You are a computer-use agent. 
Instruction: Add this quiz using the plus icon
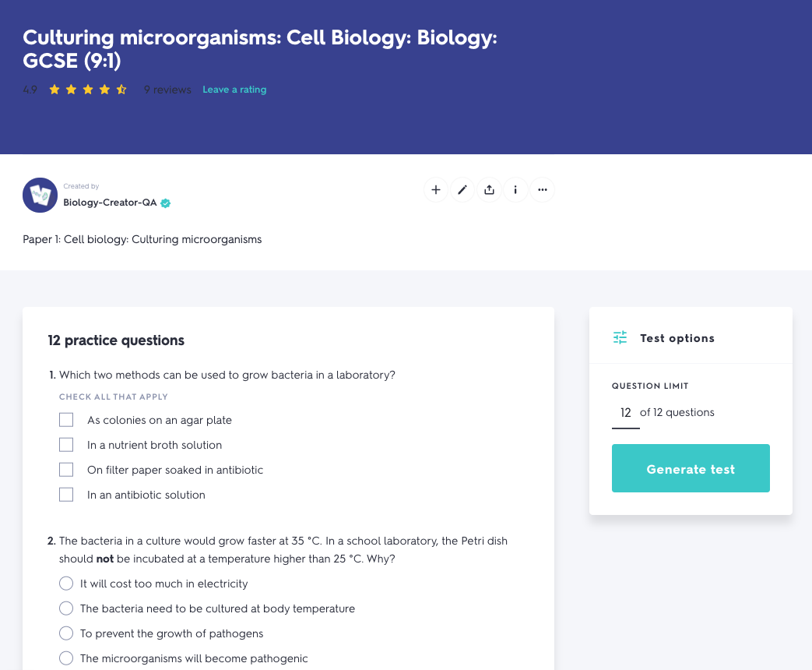click(435, 189)
